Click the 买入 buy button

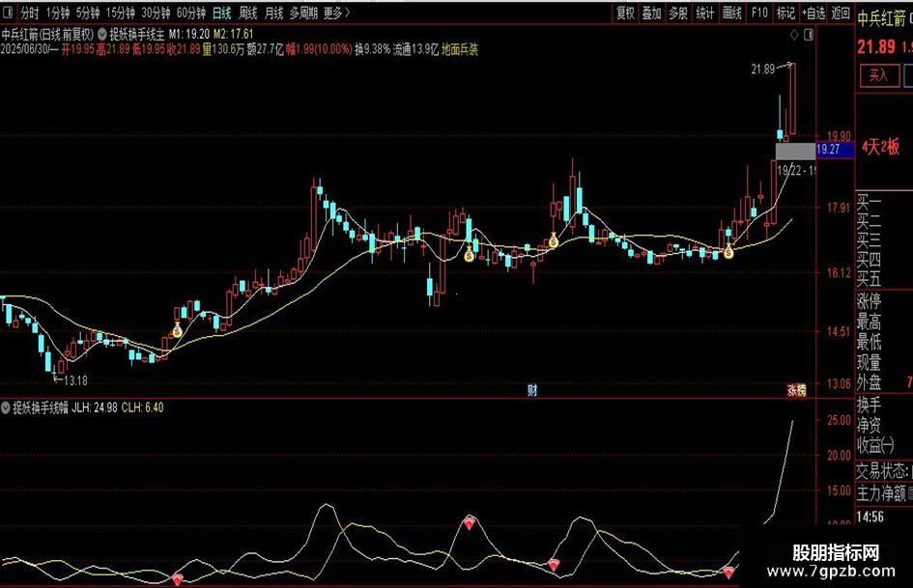tap(878, 75)
